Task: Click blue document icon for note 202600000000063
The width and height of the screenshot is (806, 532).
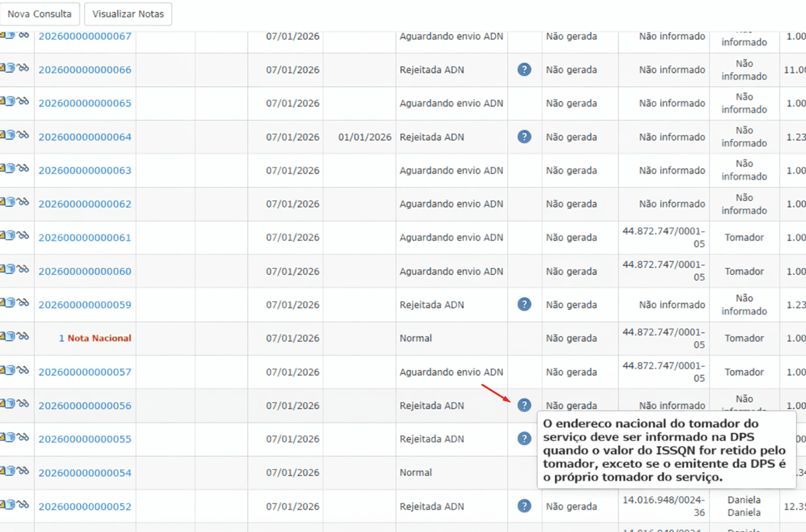Action: [10, 168]
